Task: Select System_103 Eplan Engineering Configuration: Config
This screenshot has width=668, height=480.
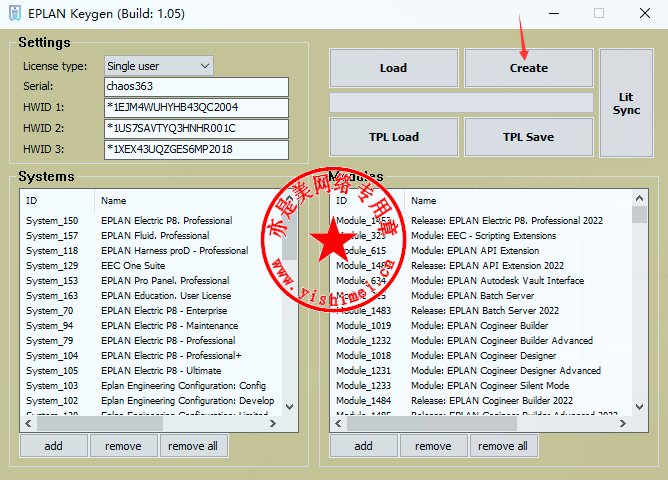Action: coord(151,386)
